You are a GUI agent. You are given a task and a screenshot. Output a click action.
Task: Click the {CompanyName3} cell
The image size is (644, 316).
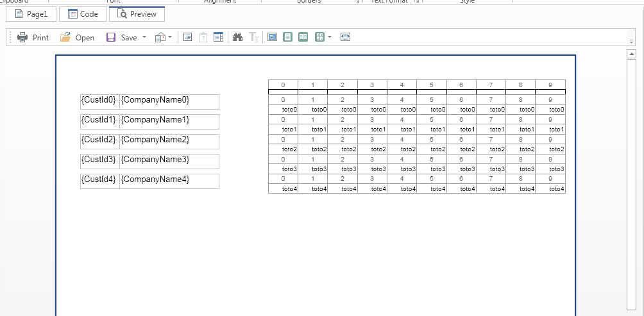(x=169, y=162)
